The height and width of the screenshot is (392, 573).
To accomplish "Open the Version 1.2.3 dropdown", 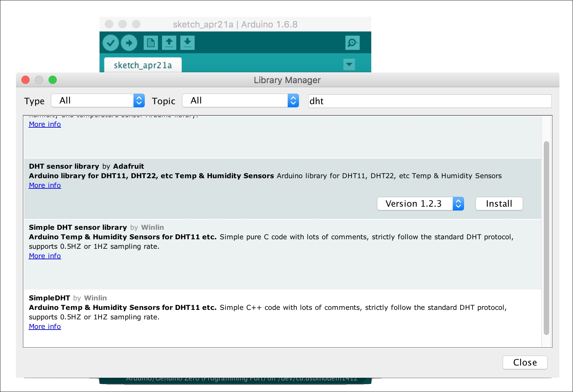I will pos(420,204).
